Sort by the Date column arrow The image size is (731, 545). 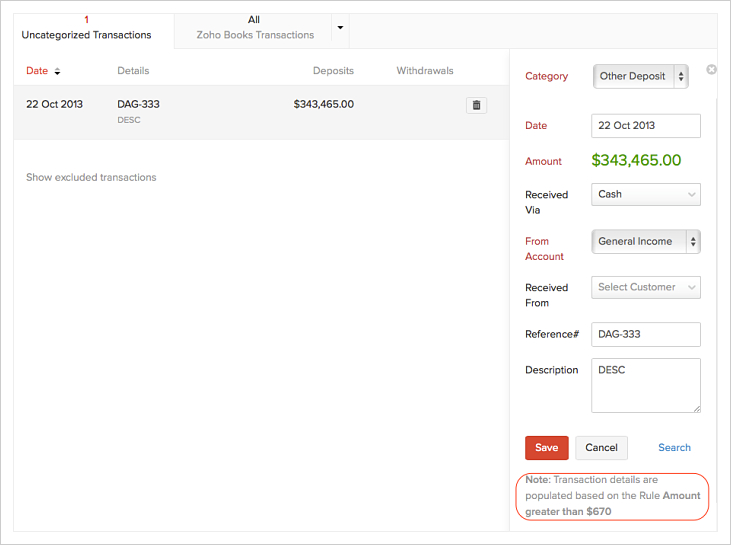pyautogui.click(x=57, y=72)
